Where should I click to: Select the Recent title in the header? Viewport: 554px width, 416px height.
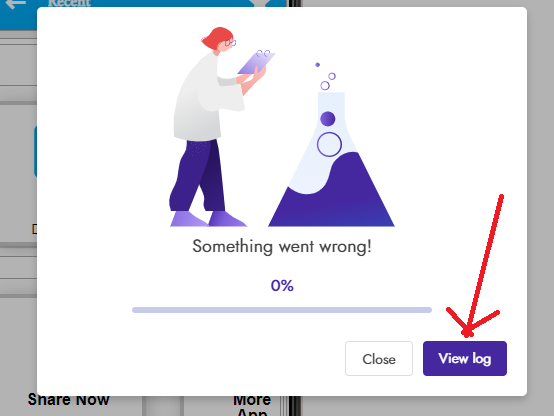(x=69, y=3)
